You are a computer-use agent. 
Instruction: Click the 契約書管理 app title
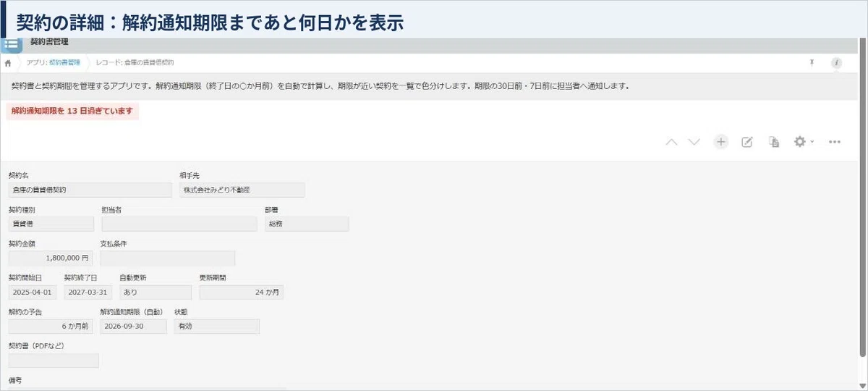[49, 42]
